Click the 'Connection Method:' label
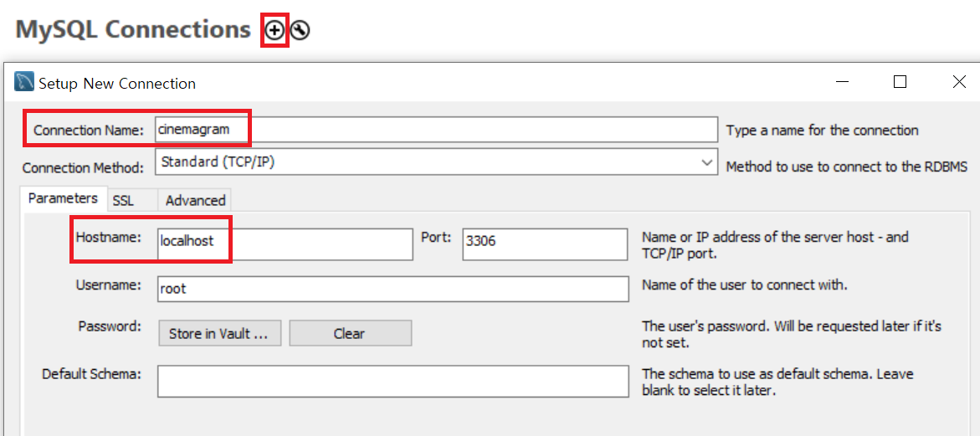 [x=84, y=168]
